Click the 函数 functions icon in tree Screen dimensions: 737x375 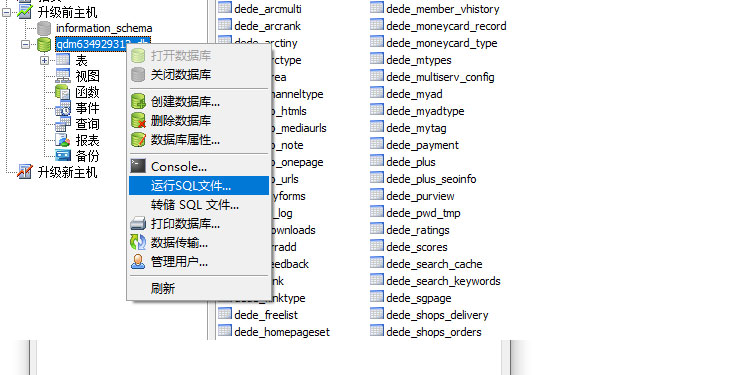(63, 92)
